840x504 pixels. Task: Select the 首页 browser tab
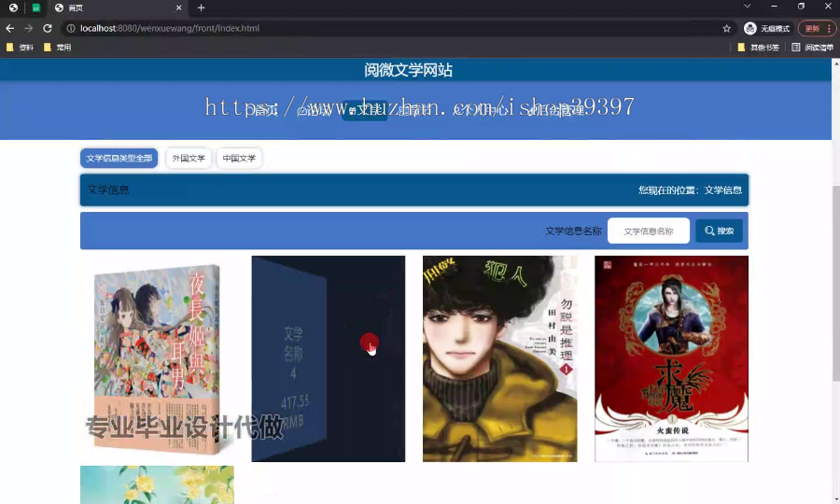tap(118, 7)
